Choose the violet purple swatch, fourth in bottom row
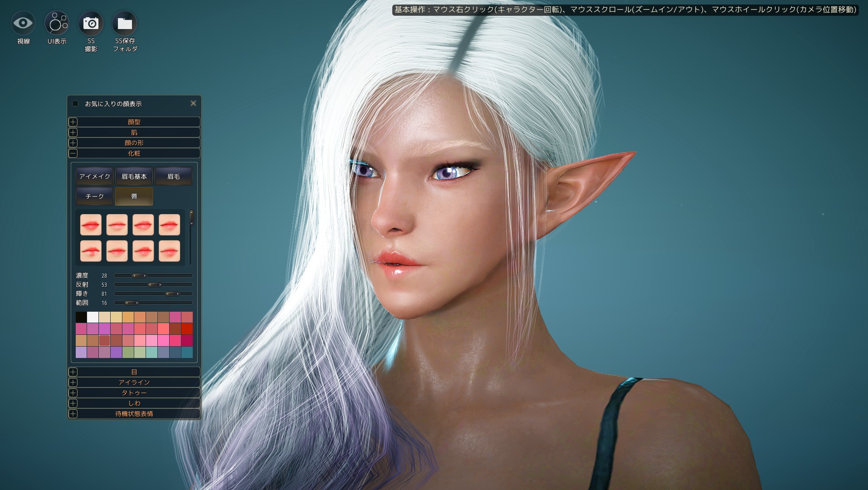868x490 pixels. (x=117, y=352)
